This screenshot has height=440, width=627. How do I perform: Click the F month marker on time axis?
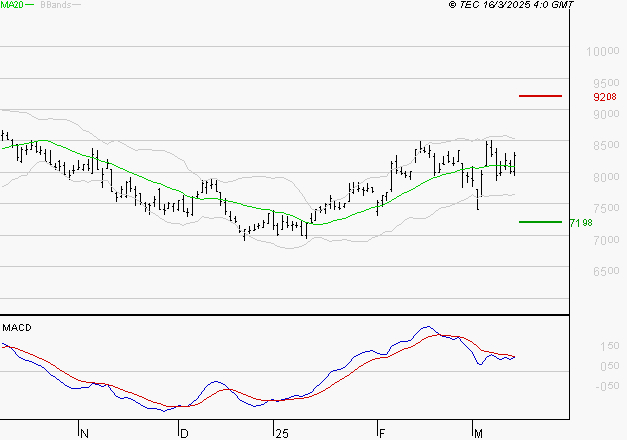click(382, 434)
